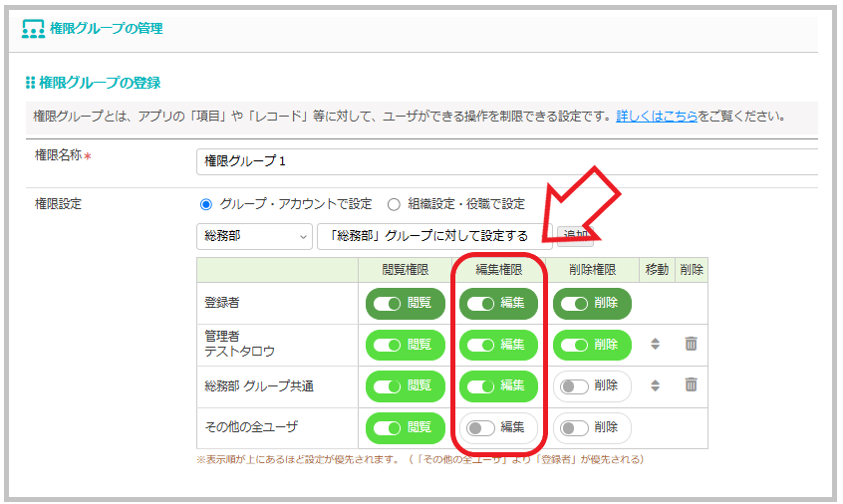The height and width of the screenshot is (504, 843).
Task: Click the 権限グループの管理 title text
Action: 107,29
